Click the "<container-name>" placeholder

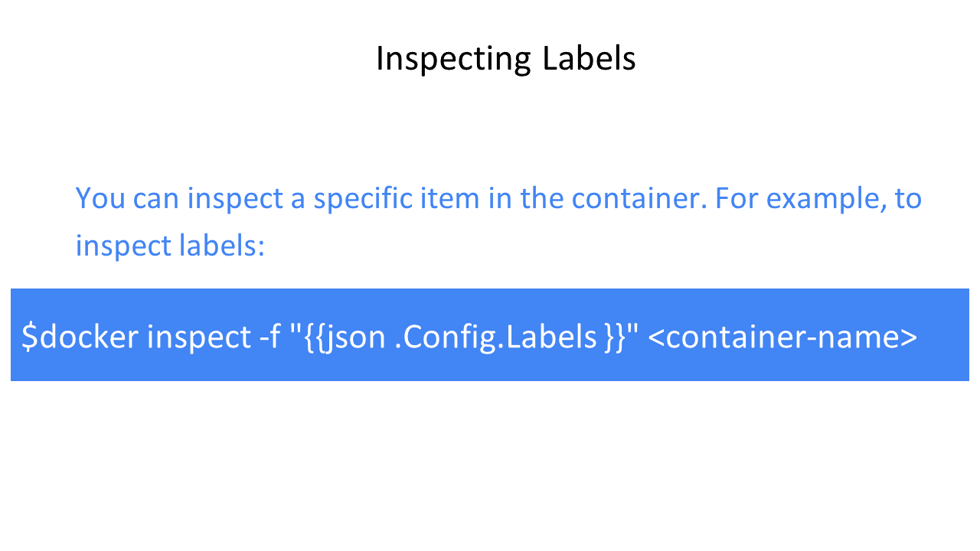(x=782, y=337)
